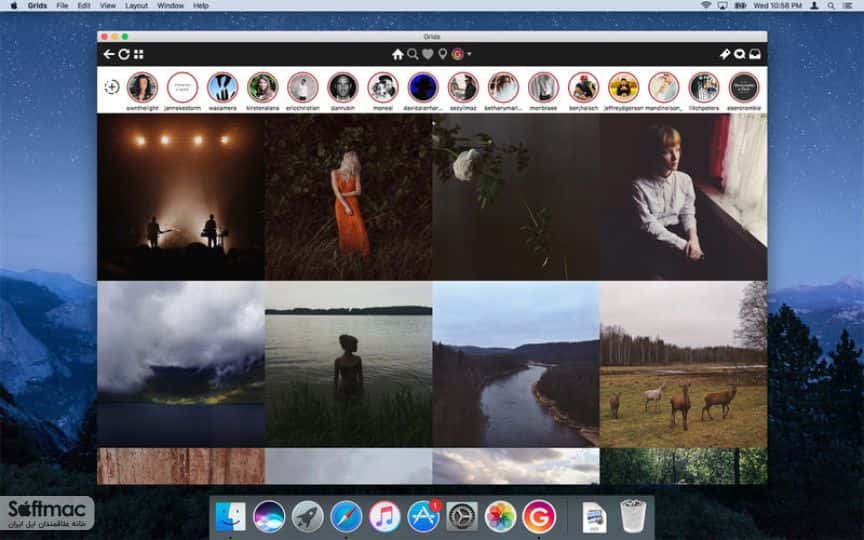Open iTunes music icon in Dock
Viewport: 864px width, 540px height.
(385, 516)
